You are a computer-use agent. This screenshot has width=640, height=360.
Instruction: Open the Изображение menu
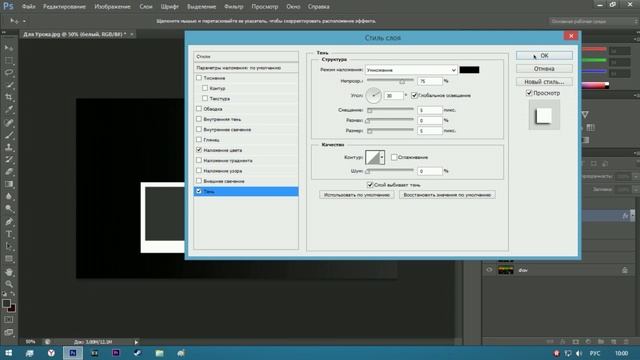pyautogui.click(x=112, y=7)
